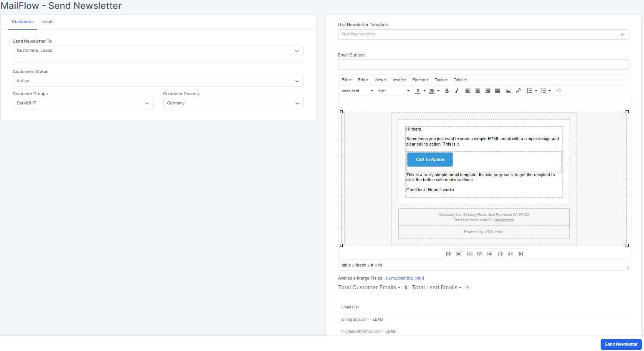Click the insert row after icon

pos(479,254)
